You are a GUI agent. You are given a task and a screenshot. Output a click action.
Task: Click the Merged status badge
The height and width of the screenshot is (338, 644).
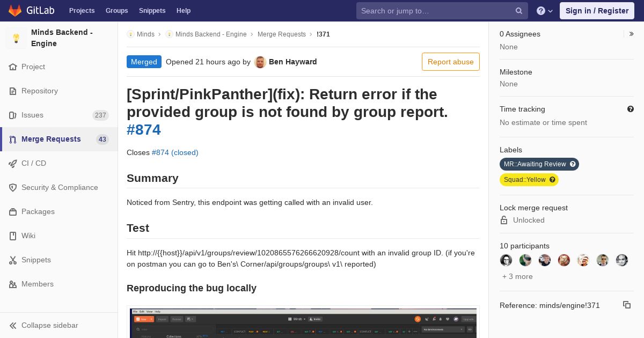[144, 62]
